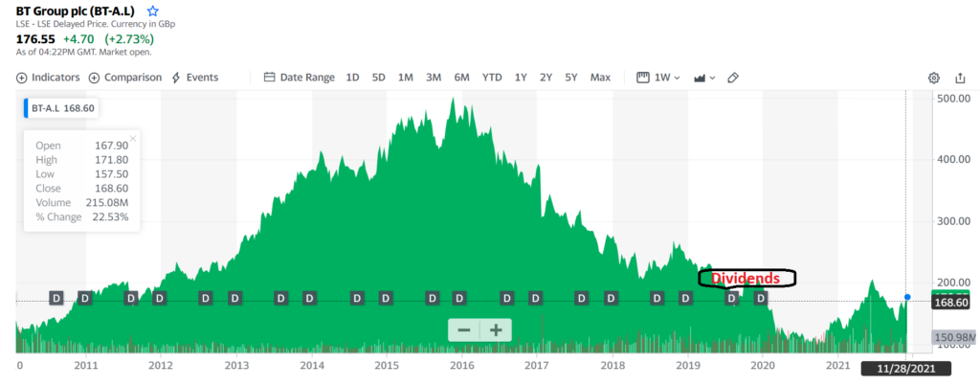Select the 1Y time range

(x=521, y=78)
